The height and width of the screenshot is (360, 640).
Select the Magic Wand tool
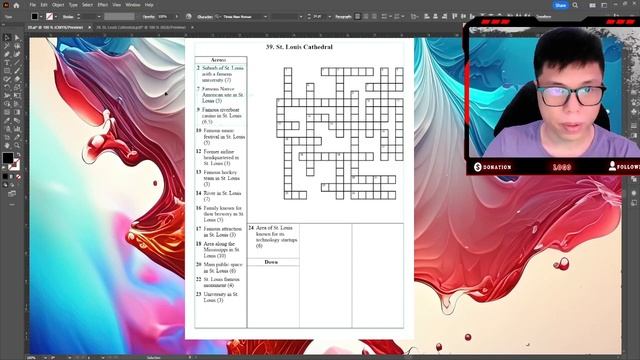pos(7,46)
